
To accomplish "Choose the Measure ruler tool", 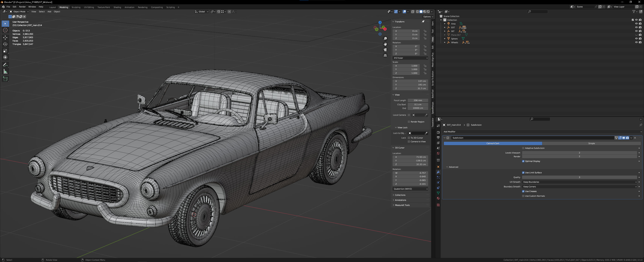I will coord(5,72).
